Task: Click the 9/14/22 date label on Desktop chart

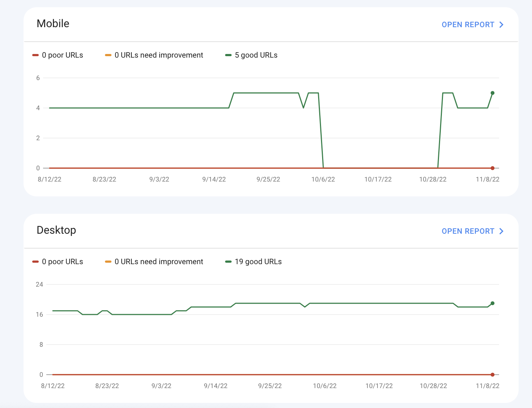Action: point(216,386)
